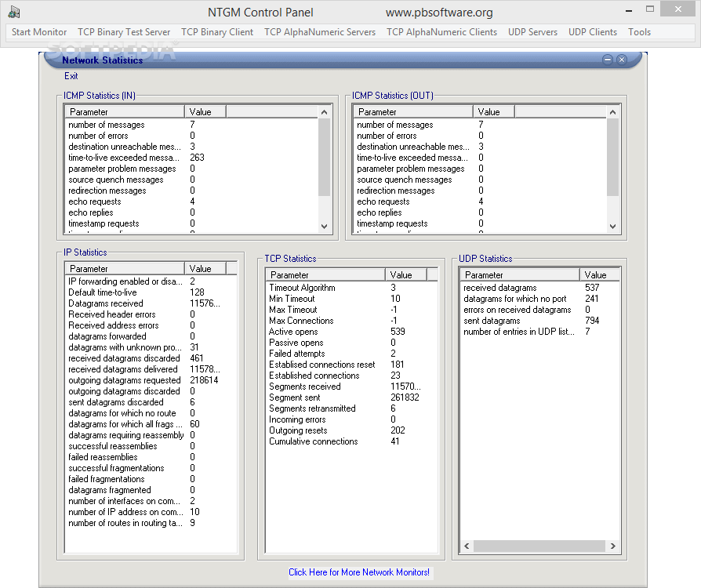Open the More Network Monitors link
The width and height of the screenshot is (701, 588).
tap(359, 572)
